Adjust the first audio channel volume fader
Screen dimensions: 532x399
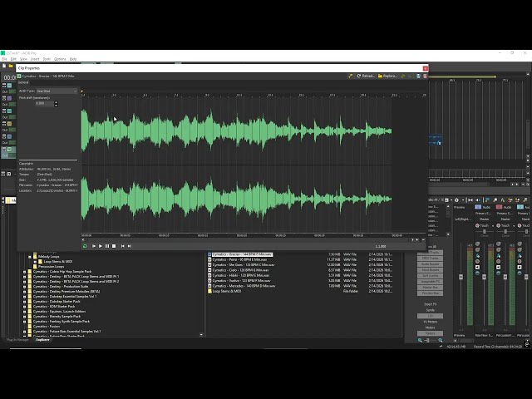[484, 277]
